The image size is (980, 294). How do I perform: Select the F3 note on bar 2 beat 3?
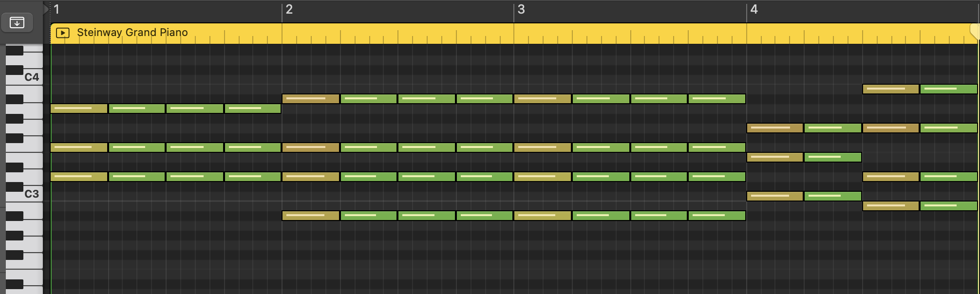click(x=427, y=147)
